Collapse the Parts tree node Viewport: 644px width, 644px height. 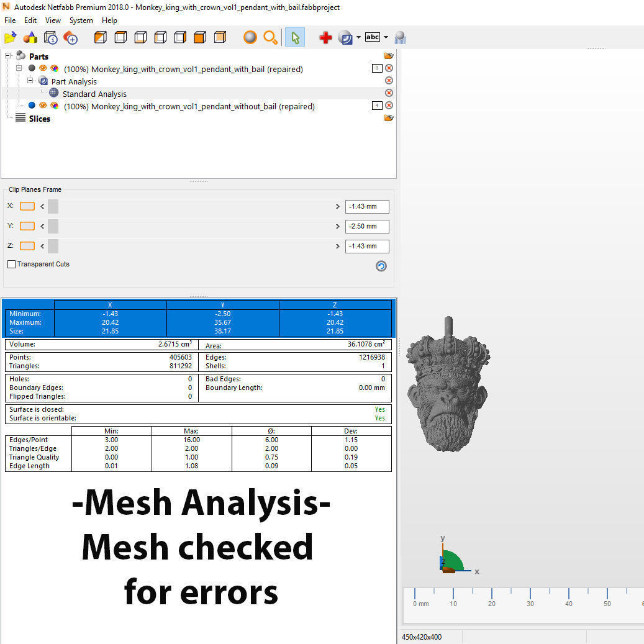[8, 55]
